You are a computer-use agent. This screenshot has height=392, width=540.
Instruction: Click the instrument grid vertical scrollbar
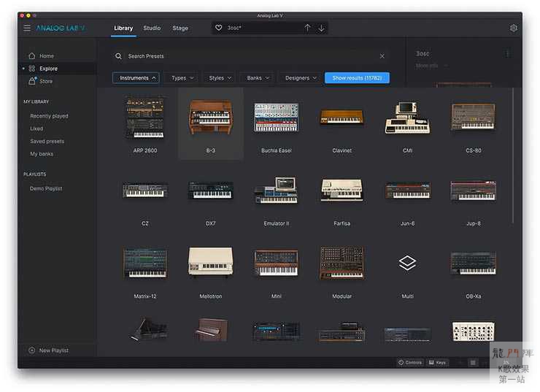[x=512, y=155]
